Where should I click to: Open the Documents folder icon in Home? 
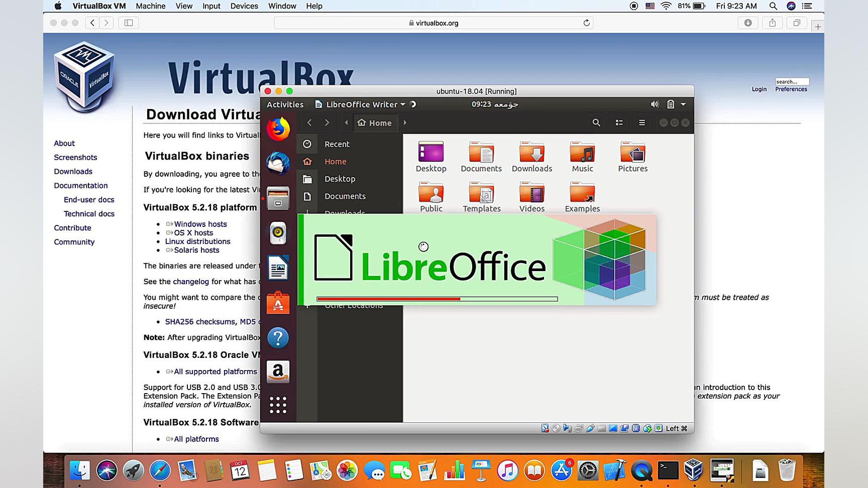pos(481,156)
